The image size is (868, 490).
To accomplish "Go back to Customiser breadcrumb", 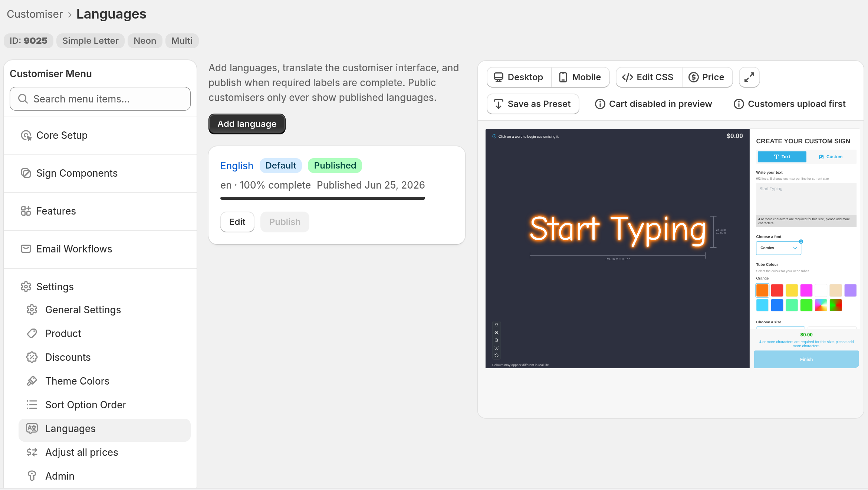I will point(35,14).
